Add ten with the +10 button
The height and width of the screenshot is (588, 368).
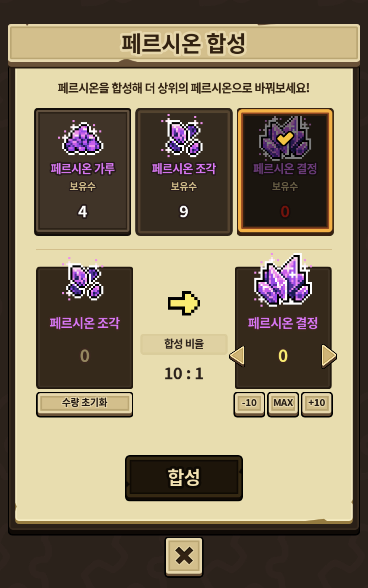pyautogui.click(x=317, y=404)
